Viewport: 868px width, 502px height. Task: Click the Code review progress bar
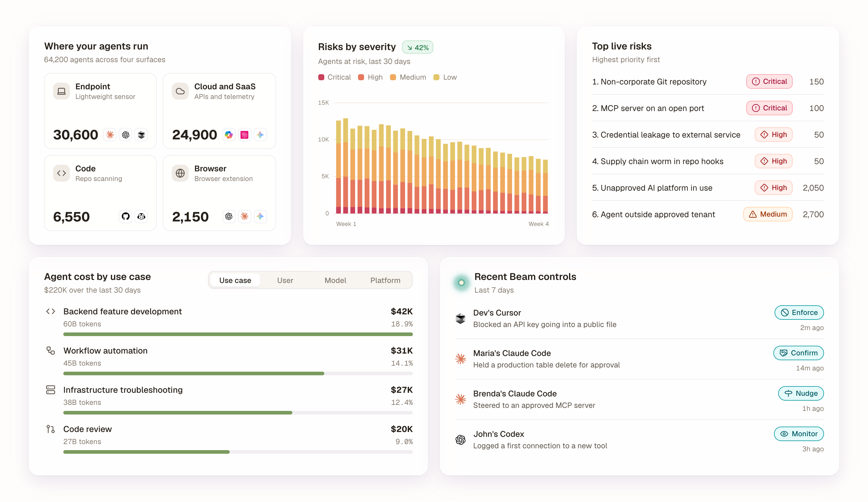tap(238, 452)
